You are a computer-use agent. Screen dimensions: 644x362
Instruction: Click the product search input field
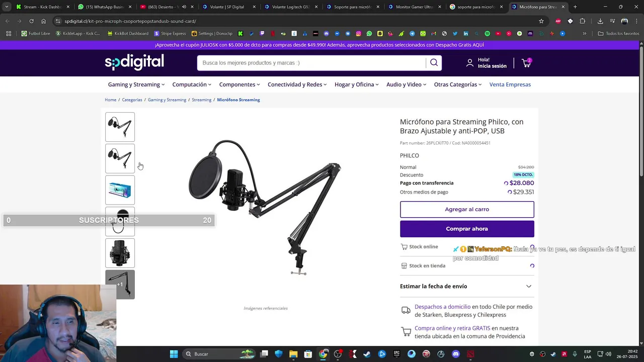point(312,63)
